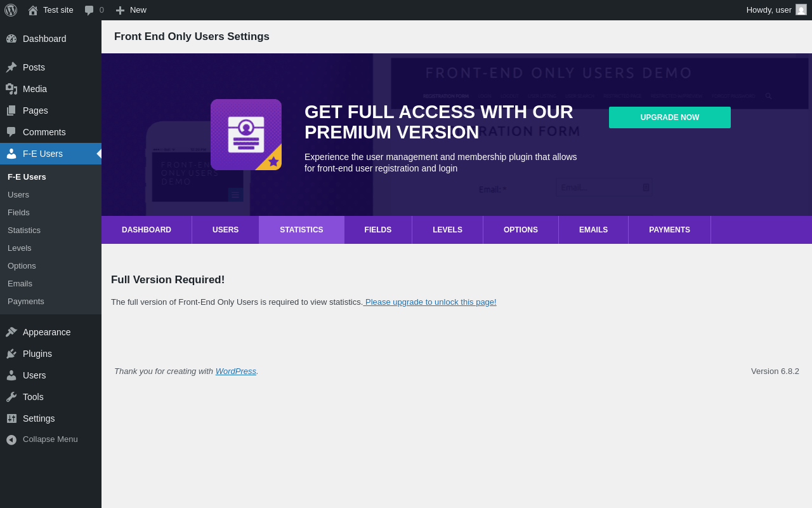Switch to the EMAILS plugin tab
Screen dimensions: 812x508
(x=593, y=230)
